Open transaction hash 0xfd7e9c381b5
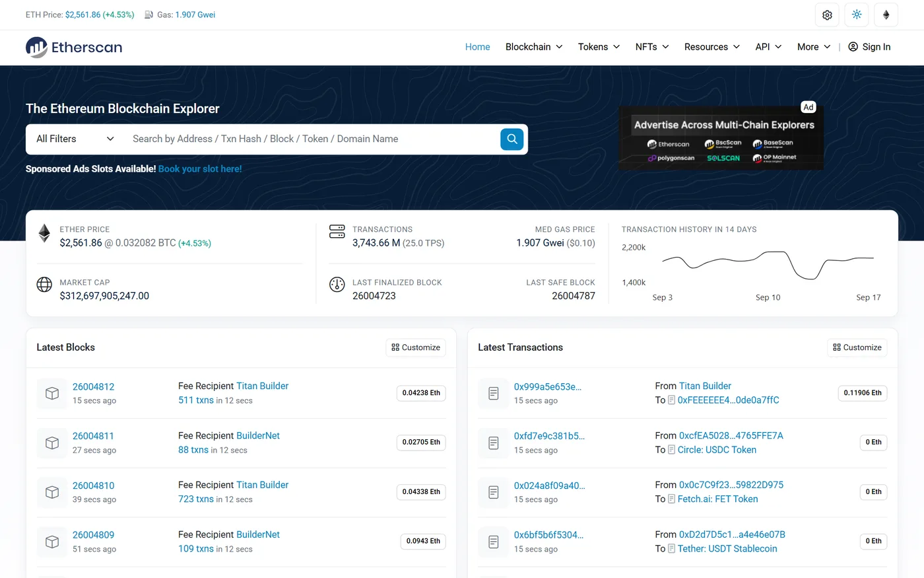The image size is (924, 578). coord(549,436)
